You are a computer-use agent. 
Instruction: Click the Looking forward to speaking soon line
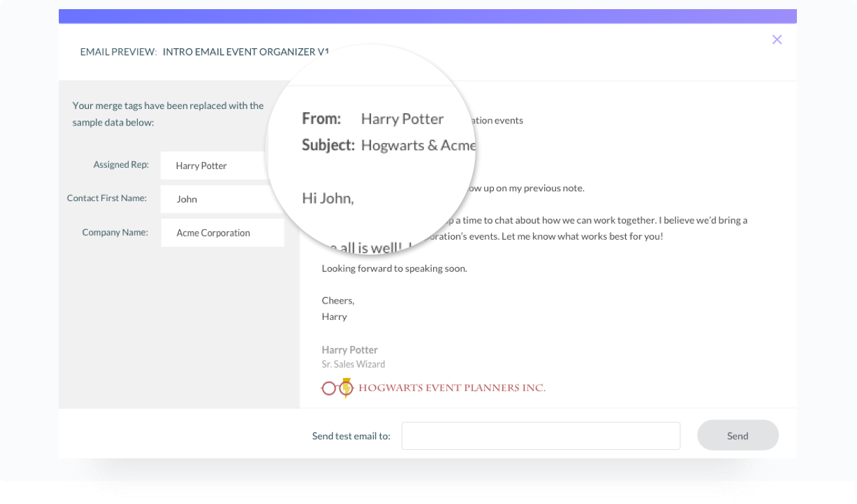point(394,268)
